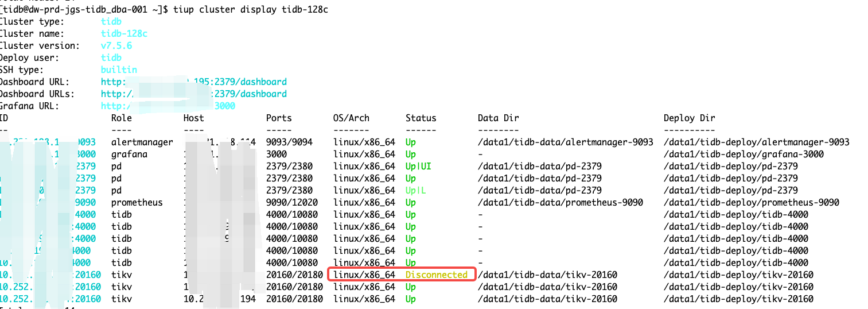Select the ports value 9090/12020

[x=292, y=202]
